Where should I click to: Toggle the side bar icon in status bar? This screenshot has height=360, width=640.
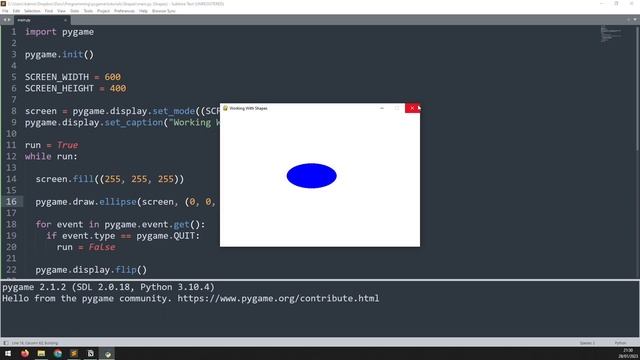point(5,343)
